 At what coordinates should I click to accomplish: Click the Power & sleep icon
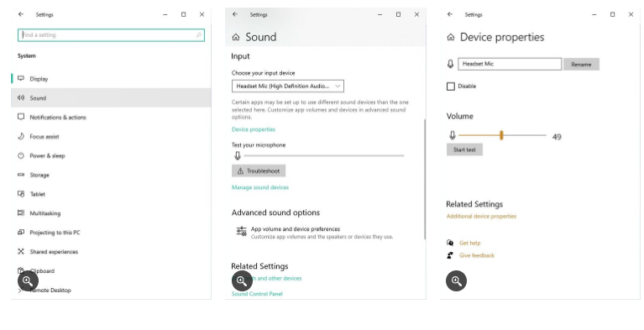(x=21, y=155)
